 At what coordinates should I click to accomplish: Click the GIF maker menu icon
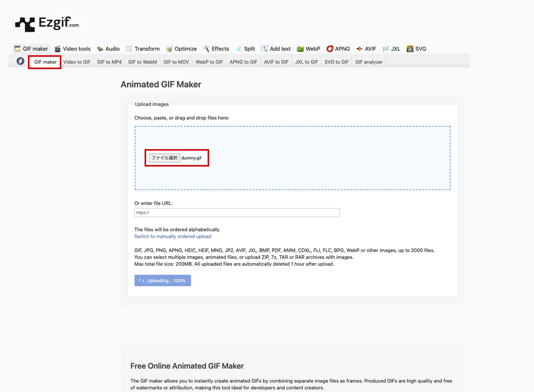coord(18,49)
